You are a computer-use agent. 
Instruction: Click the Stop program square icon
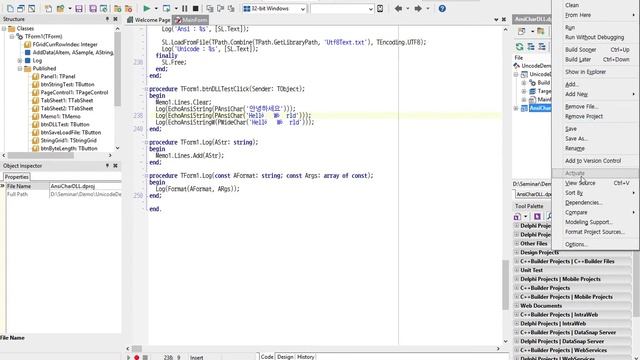196,8
